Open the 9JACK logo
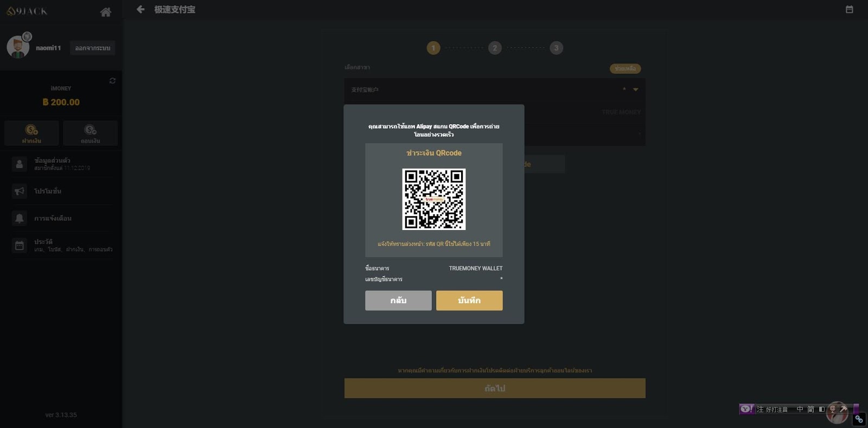This screenshot has height=428, width=868. click(x=27, y=11)
